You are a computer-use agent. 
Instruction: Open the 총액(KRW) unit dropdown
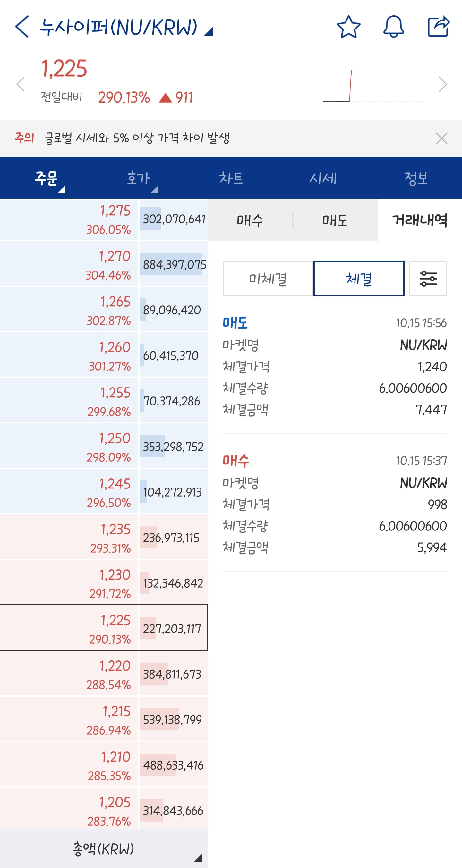click(104, 848)
